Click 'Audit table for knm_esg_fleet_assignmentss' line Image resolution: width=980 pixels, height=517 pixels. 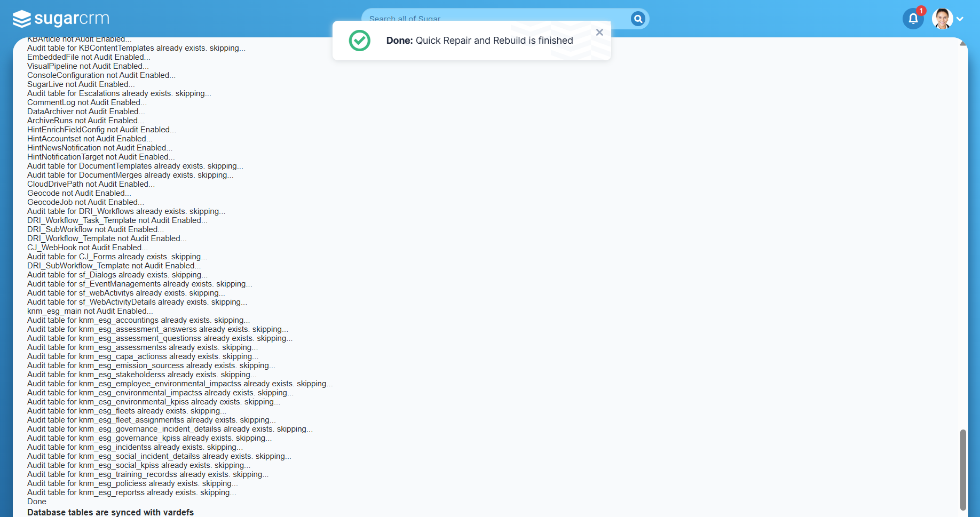(x=152, y=420)
